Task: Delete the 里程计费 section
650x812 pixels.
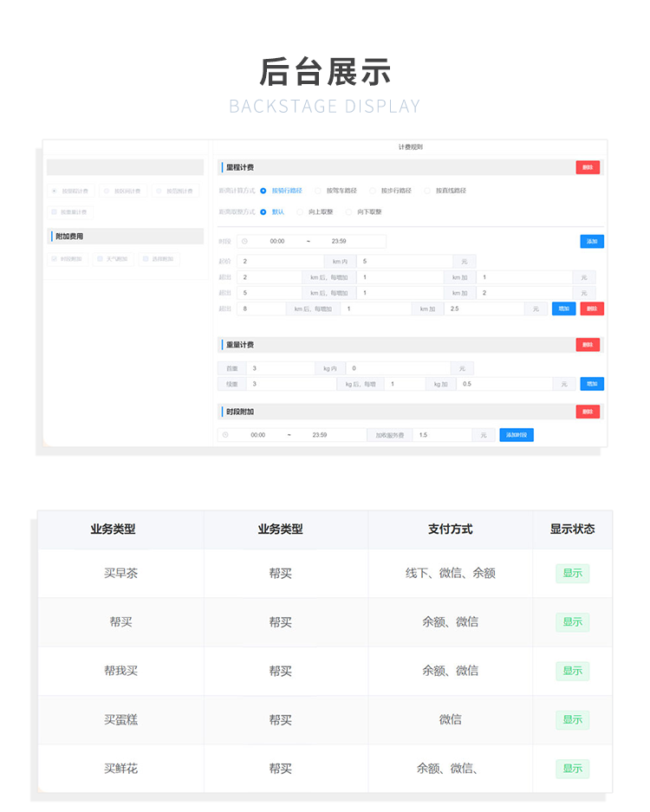Action: 588,167
